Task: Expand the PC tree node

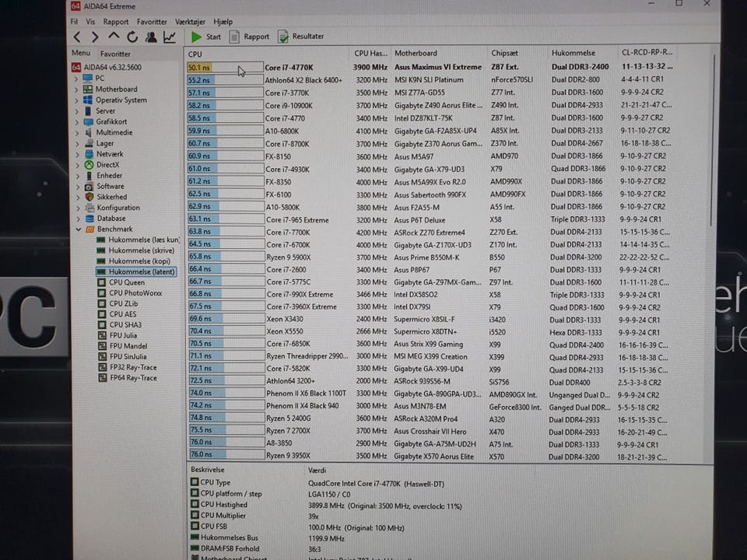Action: click(x=76, y=78)
